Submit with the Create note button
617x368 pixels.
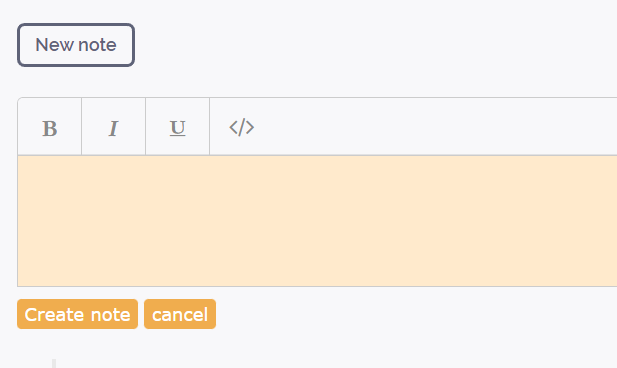click(x=78, y=314)
